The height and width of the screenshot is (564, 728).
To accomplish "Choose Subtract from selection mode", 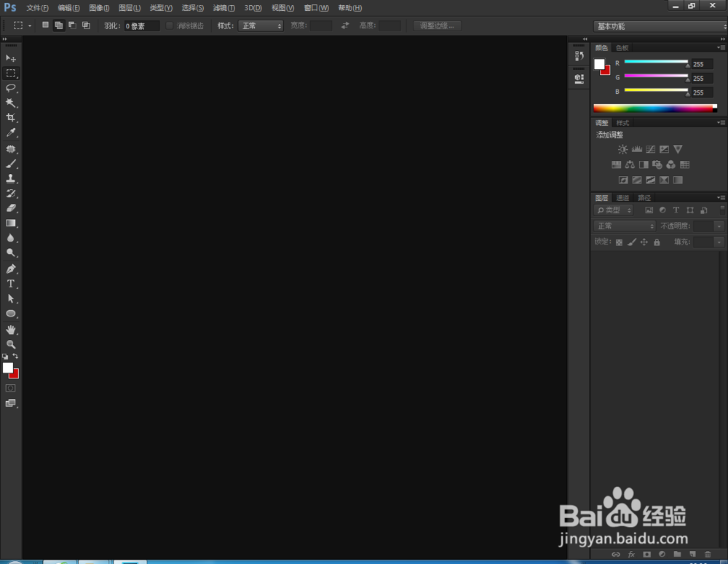I will point(72,25).
